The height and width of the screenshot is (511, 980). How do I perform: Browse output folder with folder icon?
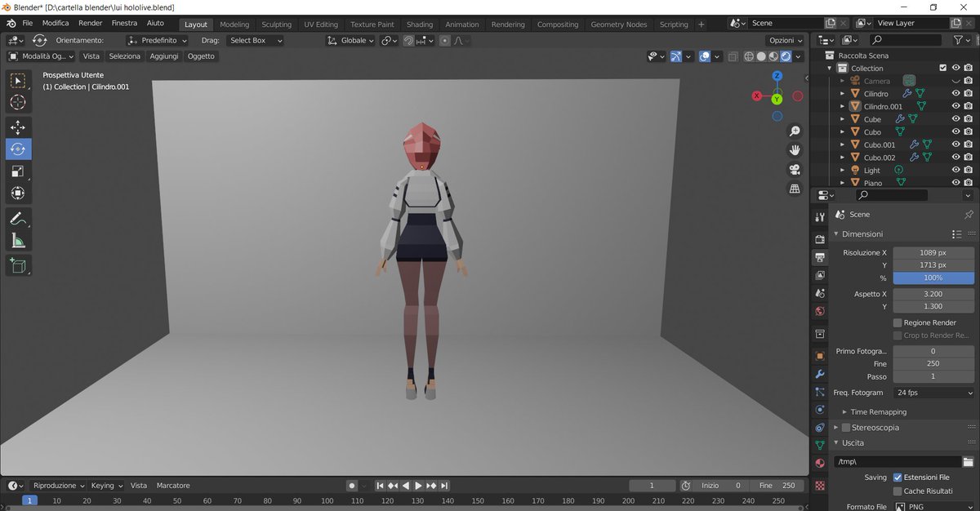[968, 462]
